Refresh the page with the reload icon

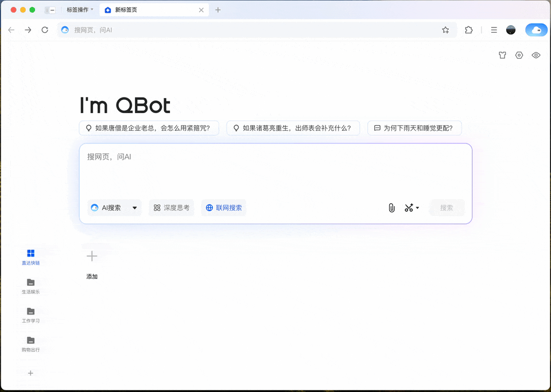click(x=45, y=30)
